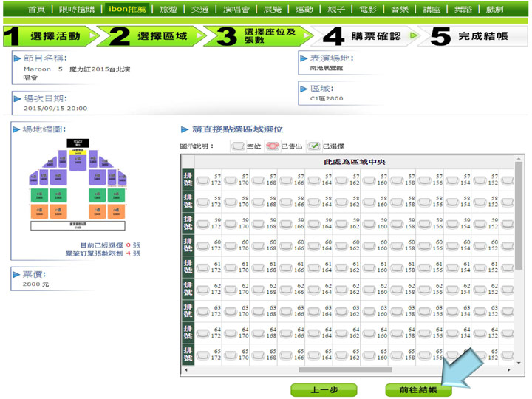532x399 pixels.
Task: Open the 首頁 home menu item
Action: [36, 10]
